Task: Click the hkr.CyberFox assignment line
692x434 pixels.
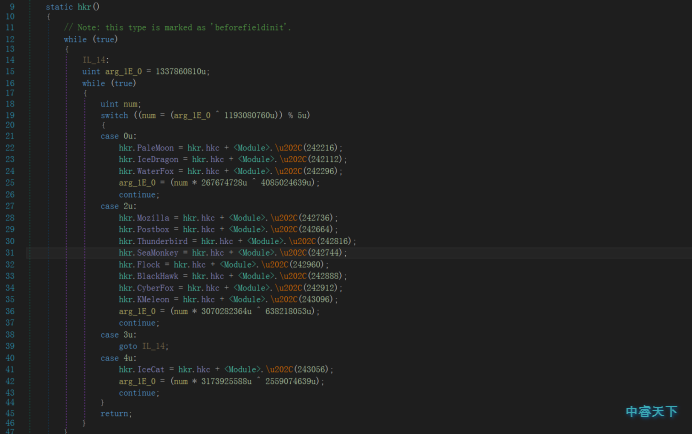Action: coord(230,287)
